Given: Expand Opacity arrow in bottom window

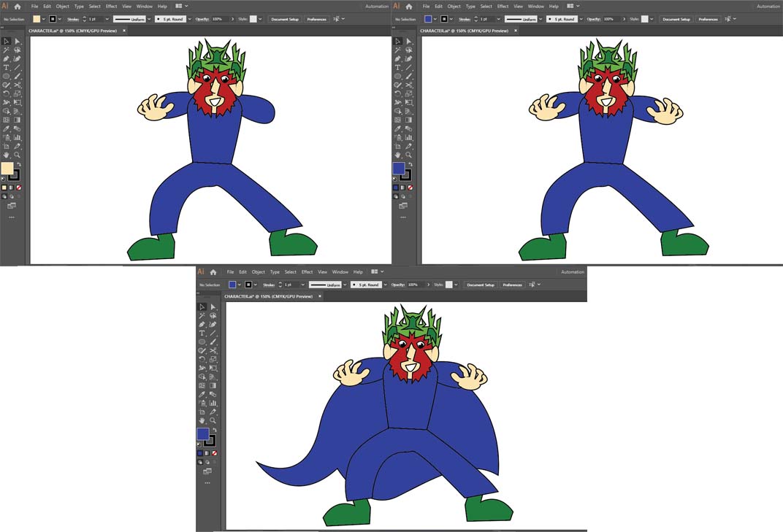Looking at the screenshot, I should pyautogui.click(x=428, y=285).
